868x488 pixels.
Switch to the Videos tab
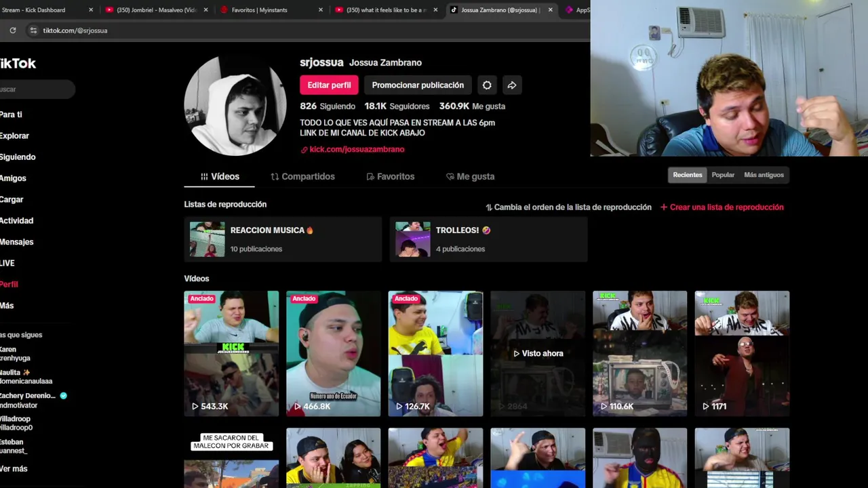(x=220, y=176)
